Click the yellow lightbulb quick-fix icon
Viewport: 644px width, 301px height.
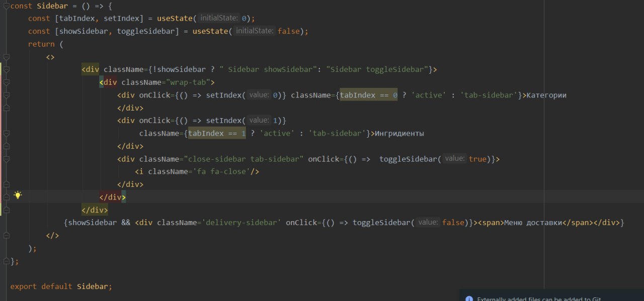(x=18, y=195)
